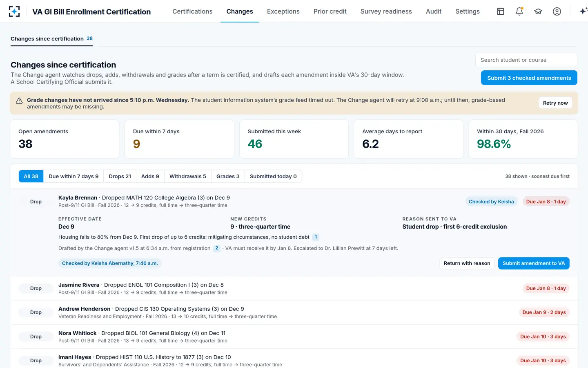Select Changes since certification sub-tab
Image resolution: width=588 pixels, height=368 pixels.
tap(51, 39)
